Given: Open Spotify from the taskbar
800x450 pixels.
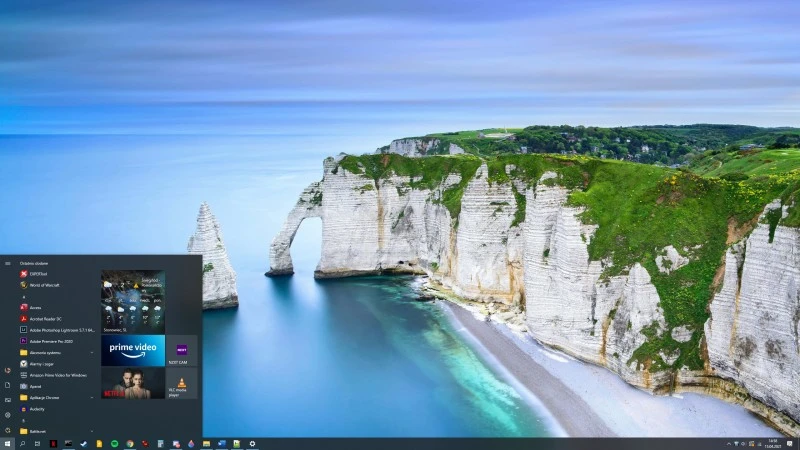Looking at the screenshot, I should click(x=115, y=444).
